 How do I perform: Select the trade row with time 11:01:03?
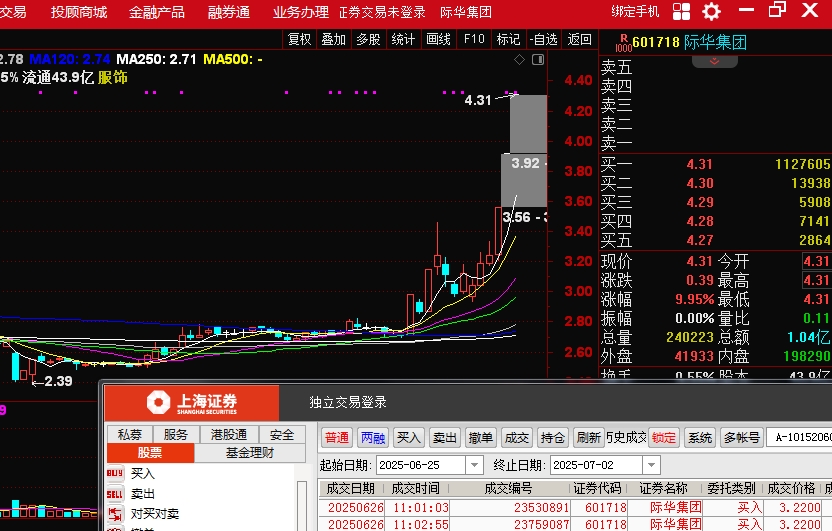tap(575, 508)
